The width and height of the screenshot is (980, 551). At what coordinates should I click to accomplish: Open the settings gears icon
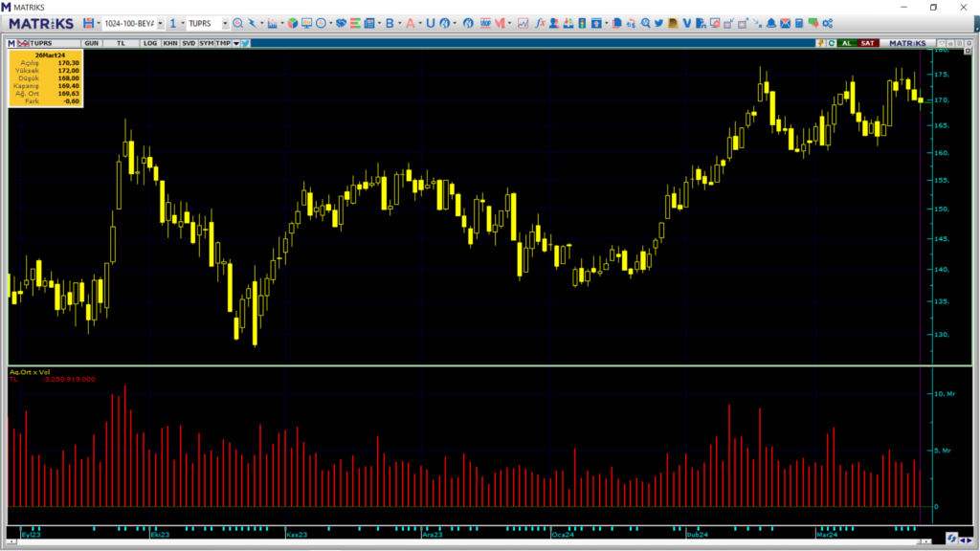[x=827, y=23]
